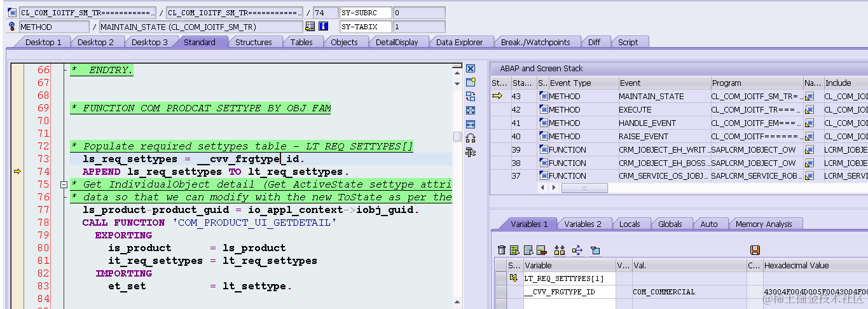Click the navigate icon in the MAINTAIN_STATE stack row
This screenshot has width=868, height=309.
[x=809, y=97]
